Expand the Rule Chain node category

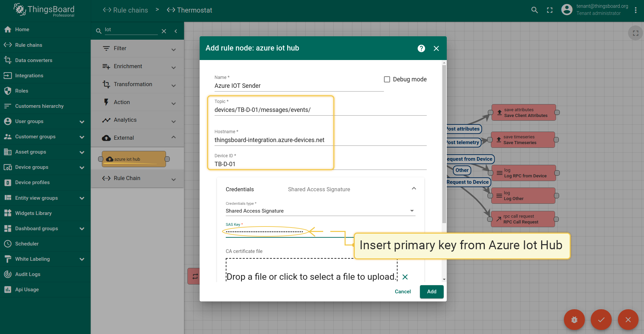click(x=137, y=178)
